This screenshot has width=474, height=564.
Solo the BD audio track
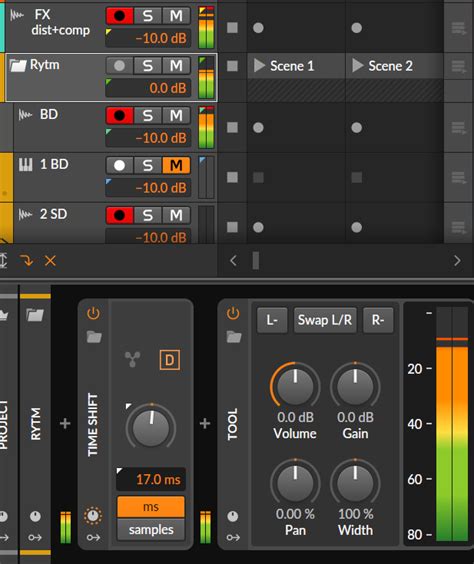147,116
